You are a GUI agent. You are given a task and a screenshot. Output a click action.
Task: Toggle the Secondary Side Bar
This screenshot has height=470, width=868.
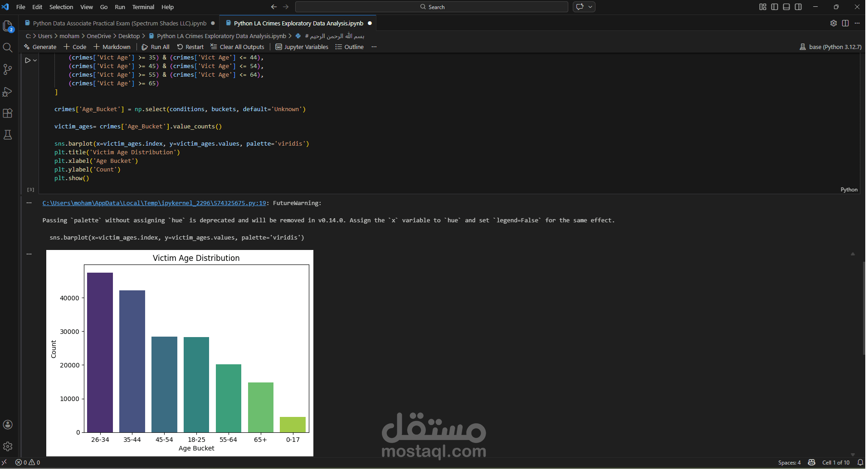coord(798,7)
